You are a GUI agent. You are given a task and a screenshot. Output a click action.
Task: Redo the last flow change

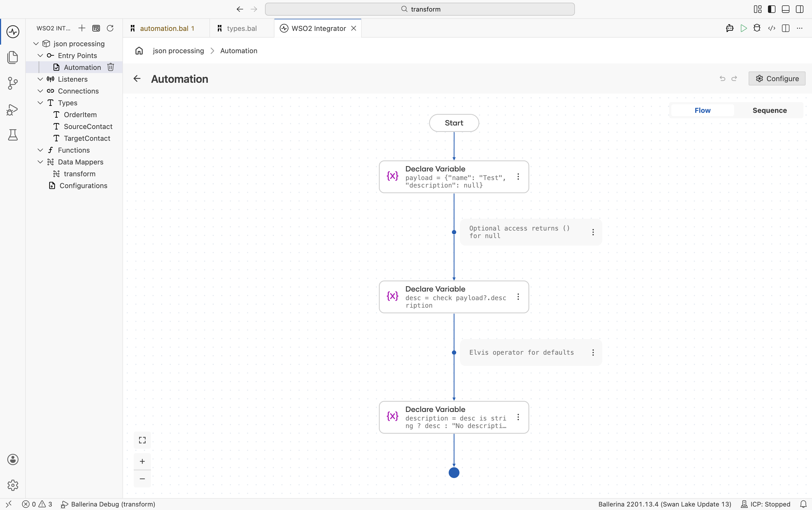pyautogui.click(x=734, y=78)
